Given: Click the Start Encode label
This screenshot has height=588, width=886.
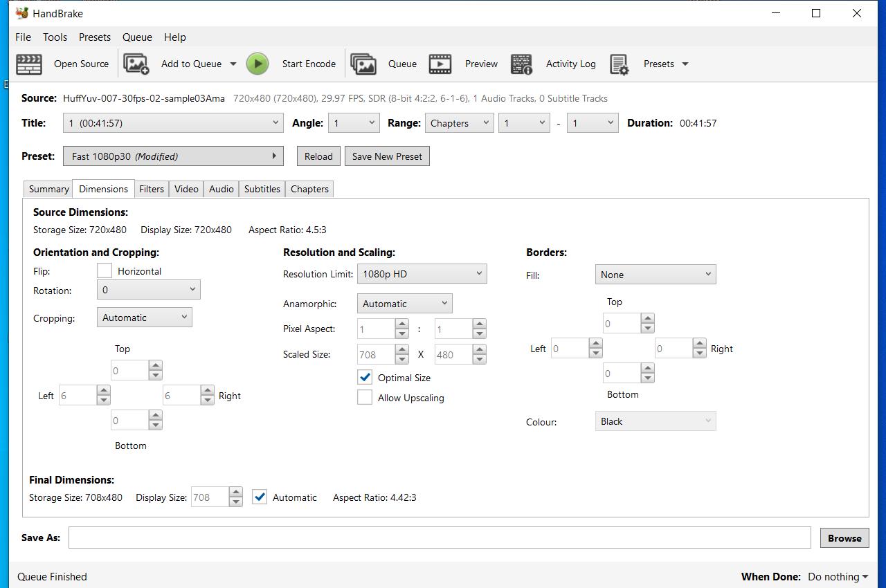Looking at the screenshot, I should pos(309,64).
